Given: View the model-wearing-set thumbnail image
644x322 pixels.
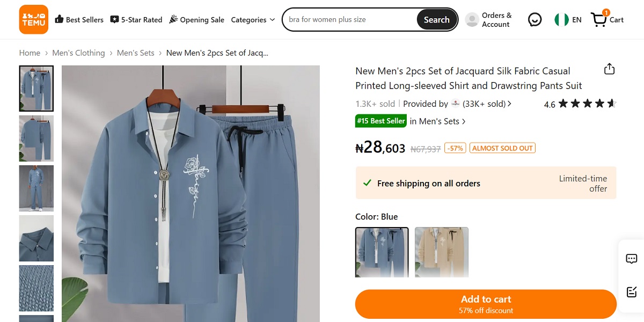Looking at the screenshot, I should pyautogui.click(x=36, y=188).
